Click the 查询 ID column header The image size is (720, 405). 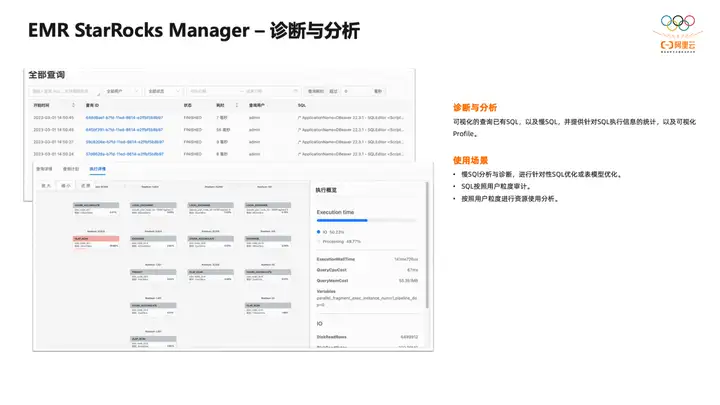pyautogui.click(x=92, y=105)
